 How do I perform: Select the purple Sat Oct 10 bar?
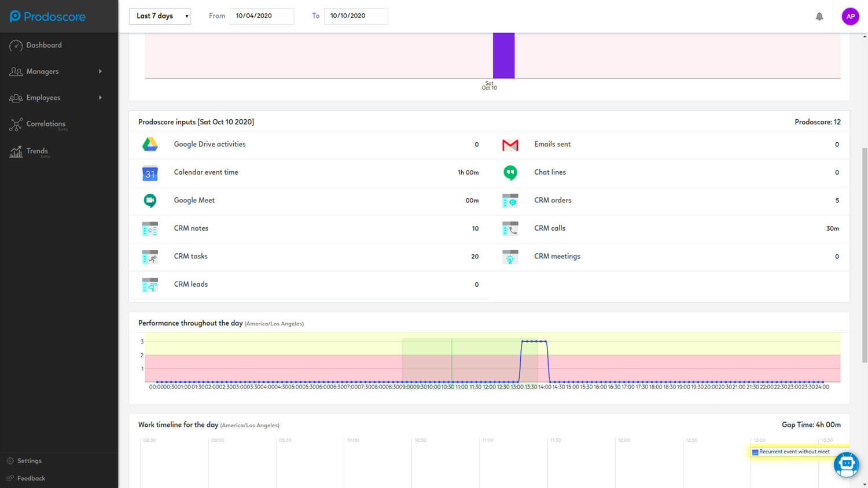[x=503, y=56]
